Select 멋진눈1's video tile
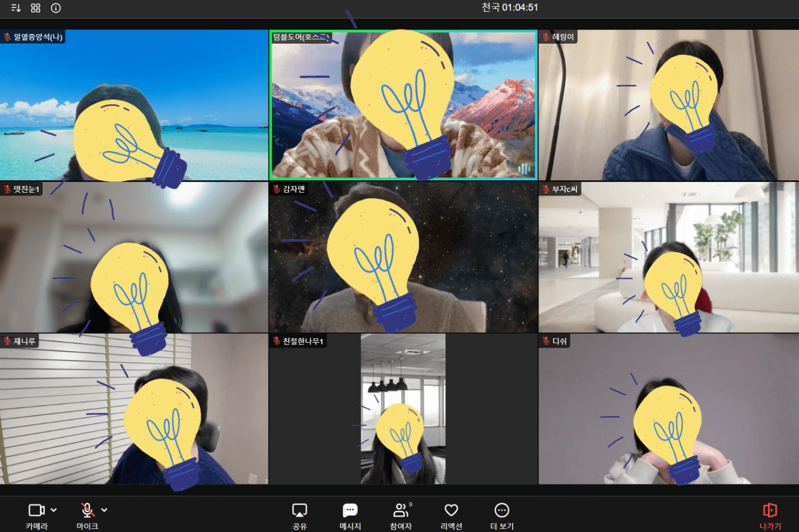Screen dimensions: 799x532 point(134,258)
